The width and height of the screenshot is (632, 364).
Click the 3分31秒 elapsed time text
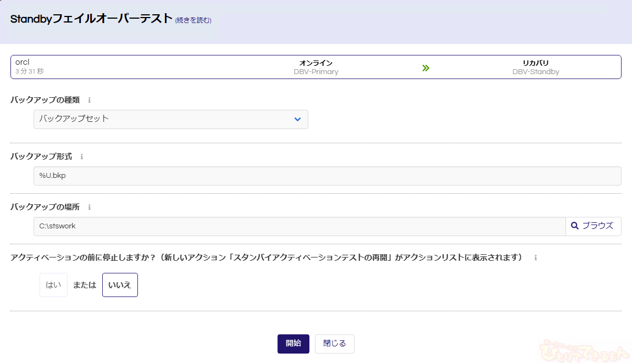(30, 71)
